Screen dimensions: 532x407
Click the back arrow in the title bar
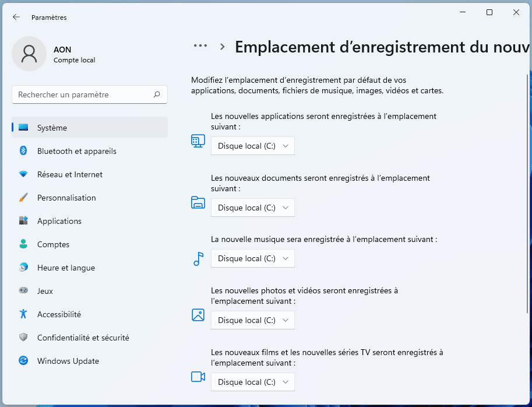pyautogui.click(x=16, y=17)
